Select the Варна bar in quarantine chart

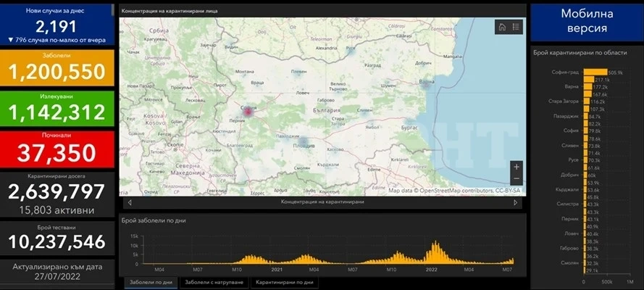[587, 87]
